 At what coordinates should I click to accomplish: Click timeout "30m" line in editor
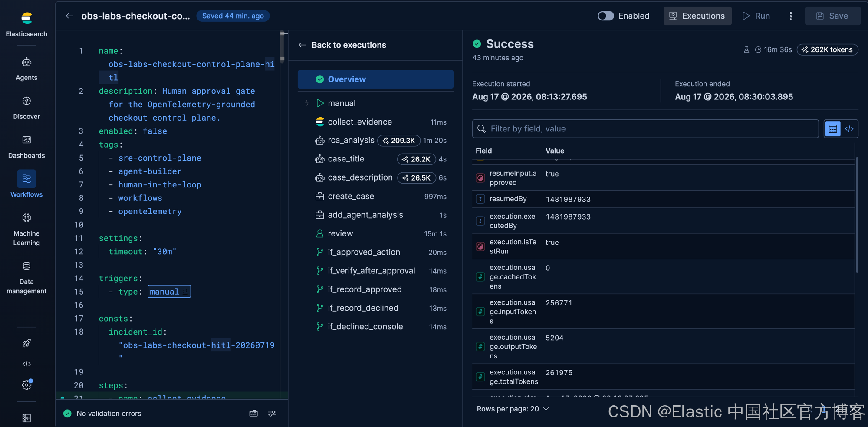[142, 252]
